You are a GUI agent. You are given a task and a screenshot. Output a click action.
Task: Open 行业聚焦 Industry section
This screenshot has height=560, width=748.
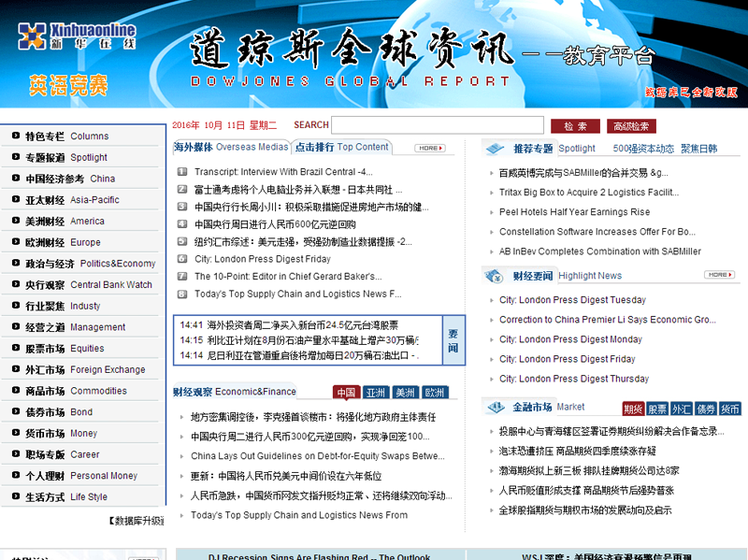tap(63, 306)
